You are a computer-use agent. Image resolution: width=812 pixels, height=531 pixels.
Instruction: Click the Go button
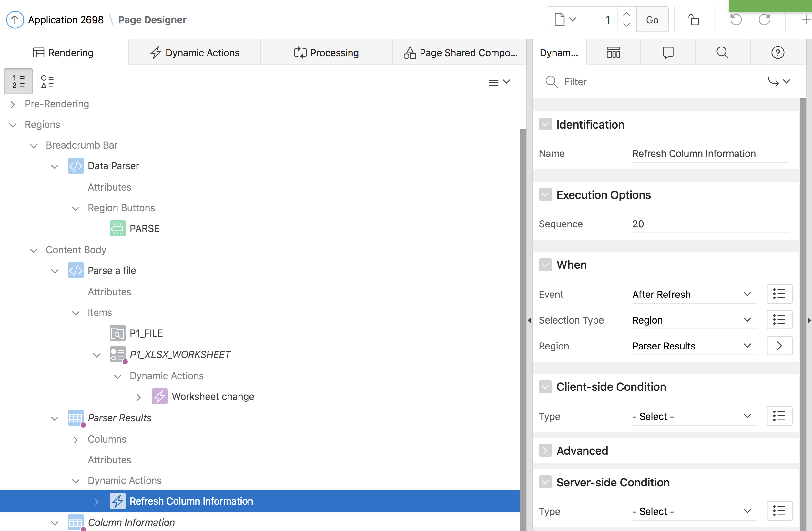(652, 19)
